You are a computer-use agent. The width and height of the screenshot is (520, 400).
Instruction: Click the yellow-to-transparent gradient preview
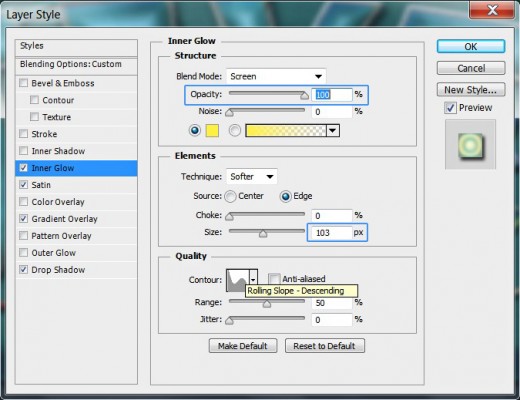click(x=286, y=131)
